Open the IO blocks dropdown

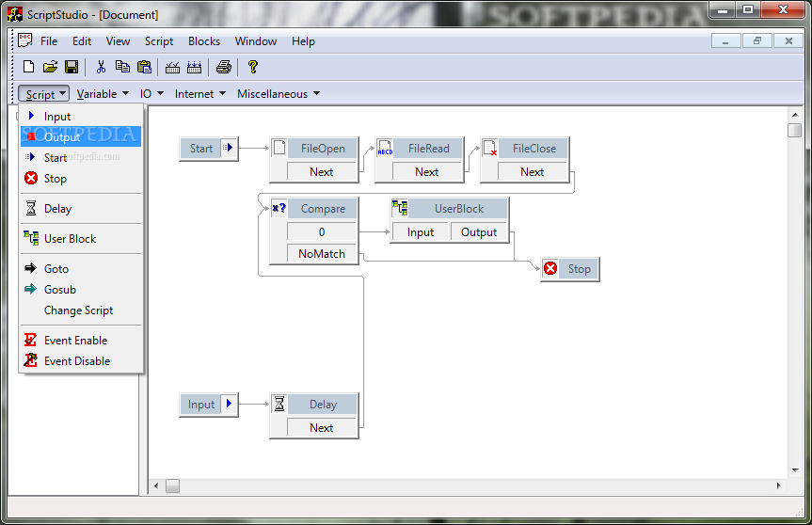[x=151, y=94]
